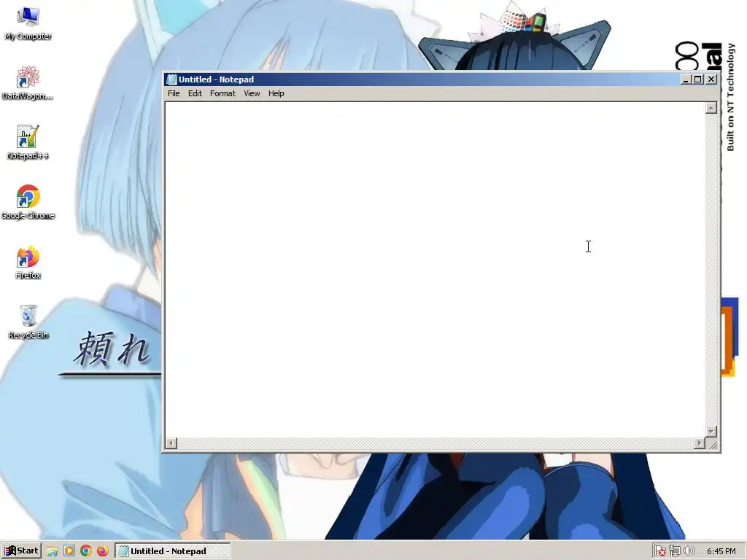The width and height of the screenshot is (747, 560).
Task: Open the file explorer quick launch icon
Action: [53, 551]
